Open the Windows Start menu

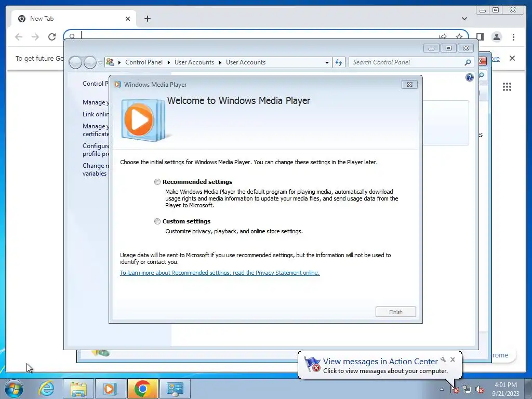(14, 389)
